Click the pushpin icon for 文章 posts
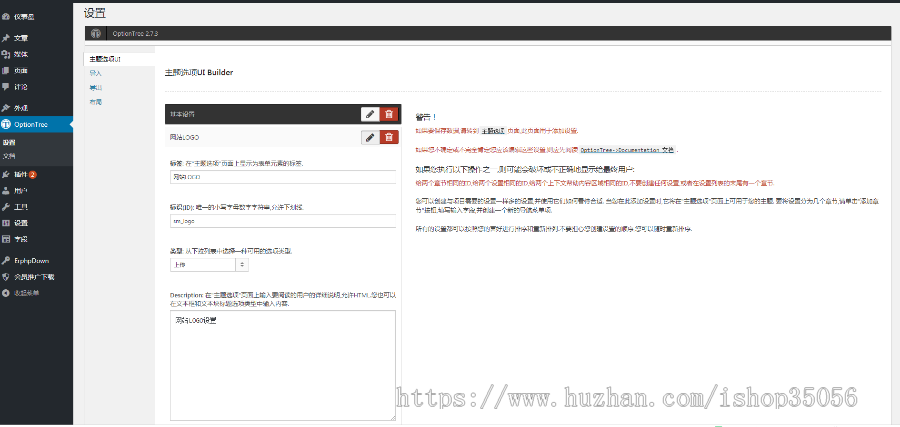The width and height of the screenshot is (900, 427). (x=6, y=38)
